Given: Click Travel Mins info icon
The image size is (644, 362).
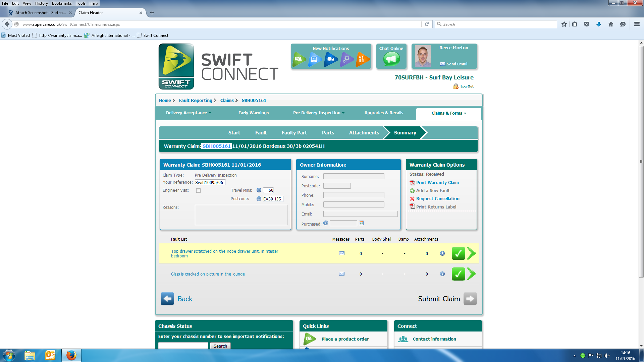Looking at the screenshot, I should point(259,190).
